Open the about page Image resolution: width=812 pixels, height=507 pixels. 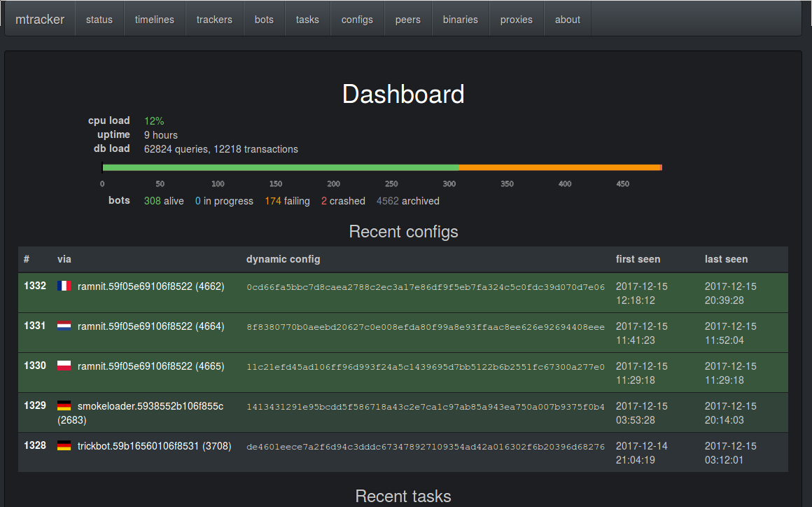[x=568, y=20]
